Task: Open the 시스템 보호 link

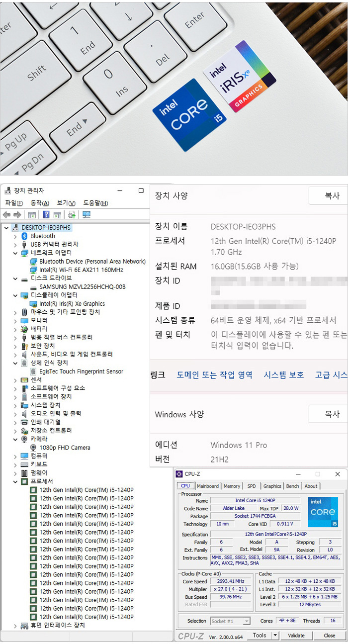Action: coord(284,375)
